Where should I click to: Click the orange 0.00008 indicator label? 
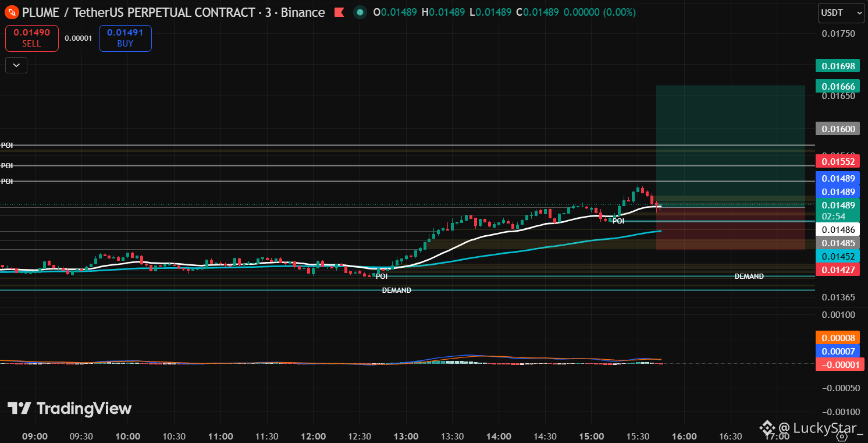(838, 338)
